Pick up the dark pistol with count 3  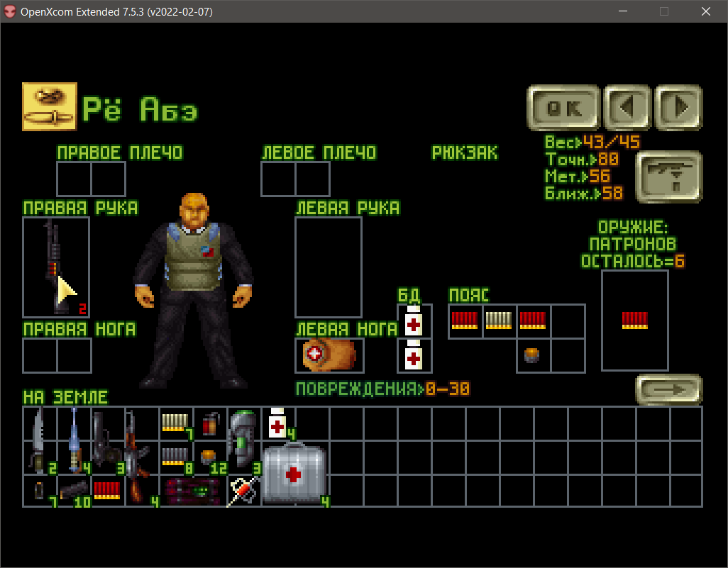point(105,440)
